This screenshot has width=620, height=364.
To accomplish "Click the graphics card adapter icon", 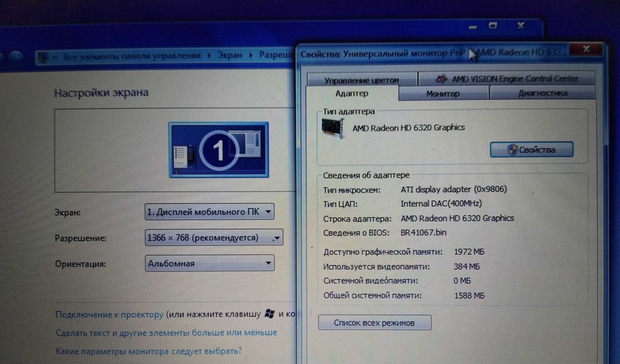I will pos(332,128).
